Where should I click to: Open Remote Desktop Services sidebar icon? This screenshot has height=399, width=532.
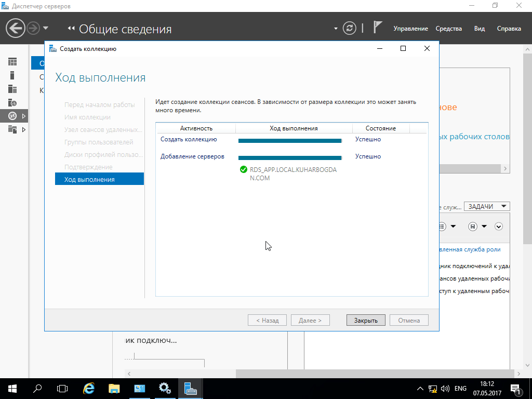[12, 116]
